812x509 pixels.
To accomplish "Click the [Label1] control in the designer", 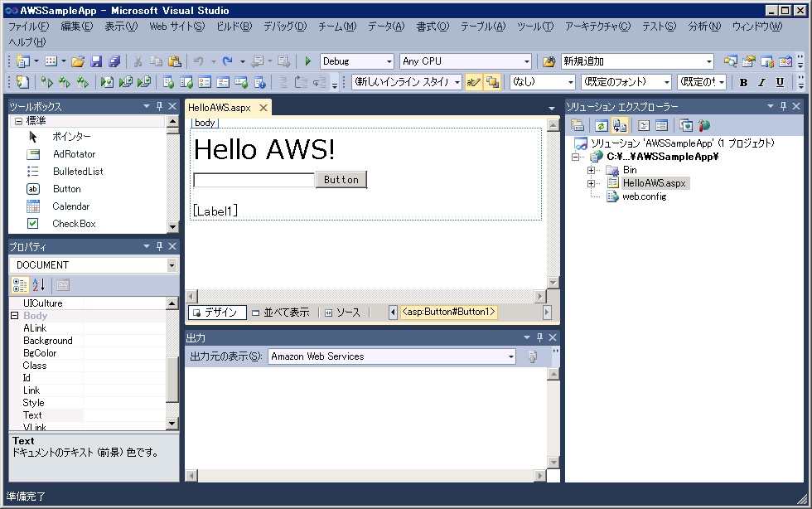I will 215,211.
